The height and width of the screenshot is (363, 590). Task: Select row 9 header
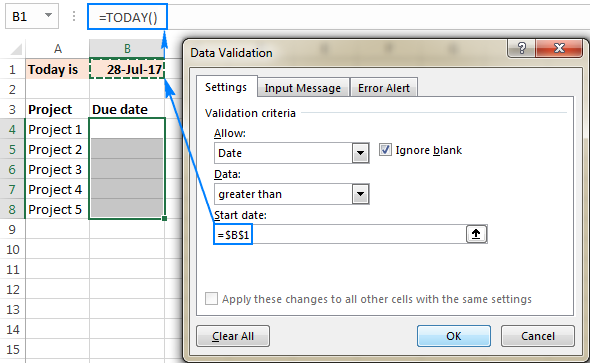tap(12, 229)
